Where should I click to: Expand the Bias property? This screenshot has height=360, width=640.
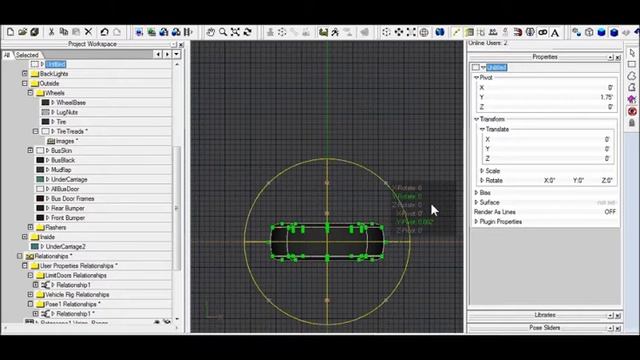[476, 192]
